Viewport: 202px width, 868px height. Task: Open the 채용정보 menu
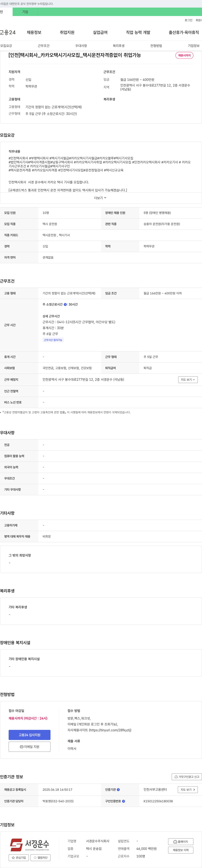[34, 32]
